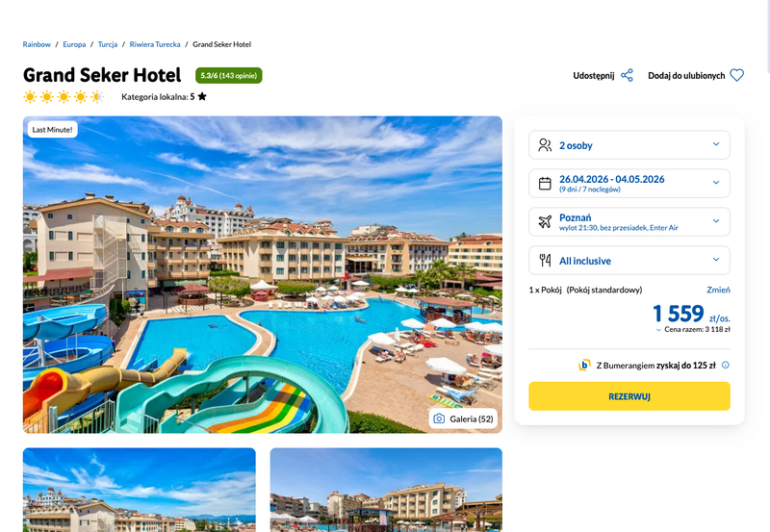The width and height of the screenshot is (770, 532).
Task: Open the 5.3/6 (143 opinie) rating badge
Action: pos(228,75)
